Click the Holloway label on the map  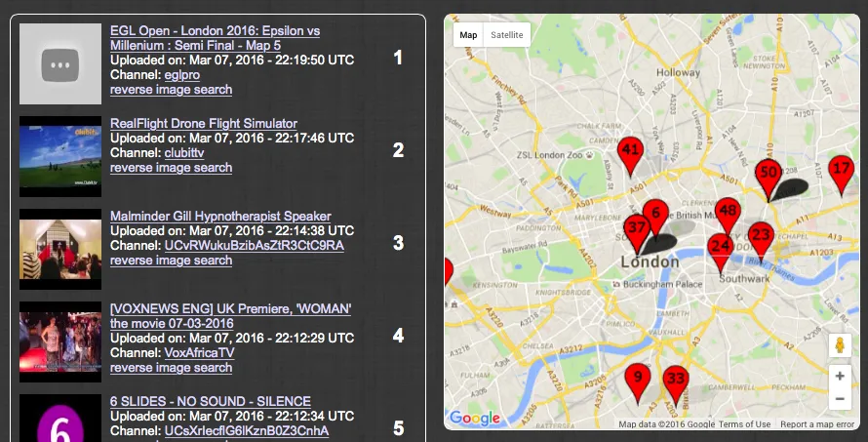[x=678, y=72]
